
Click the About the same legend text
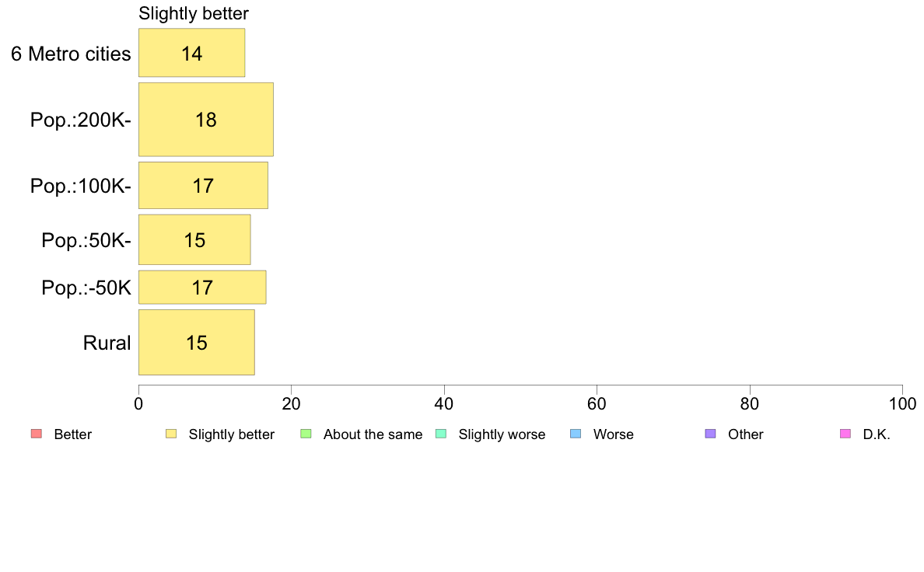(x=373, y=434)
